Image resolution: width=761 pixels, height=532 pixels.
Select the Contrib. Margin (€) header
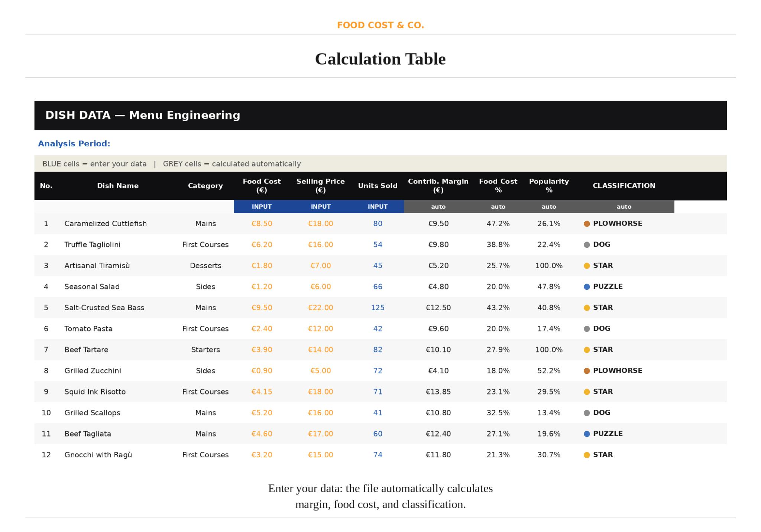click(438, 186)
